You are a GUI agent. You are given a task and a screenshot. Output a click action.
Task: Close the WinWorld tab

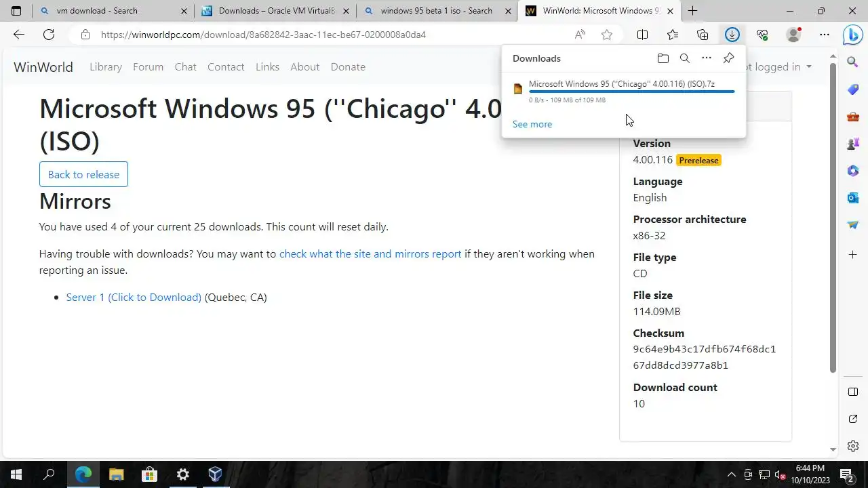tap(671, 11)
